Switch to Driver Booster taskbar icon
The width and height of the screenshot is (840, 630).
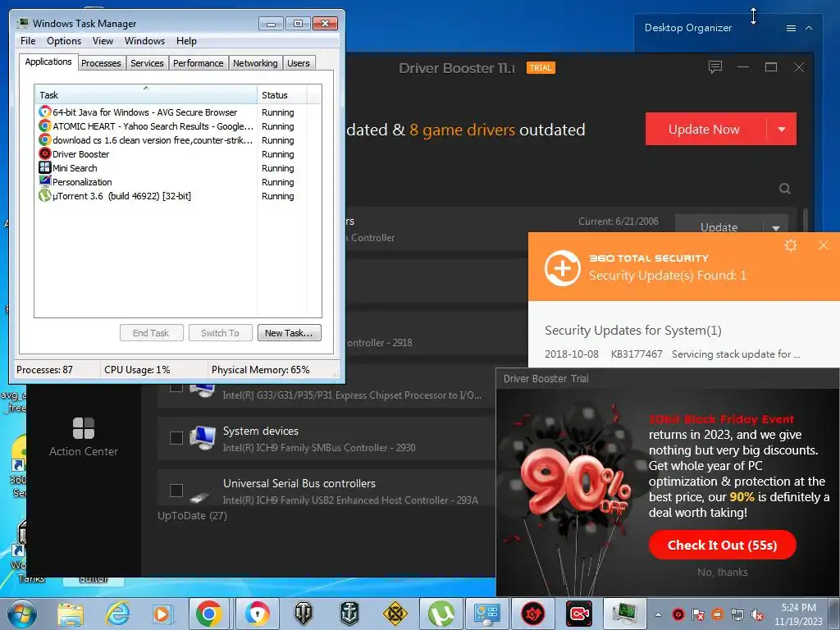tap(533, 614)
